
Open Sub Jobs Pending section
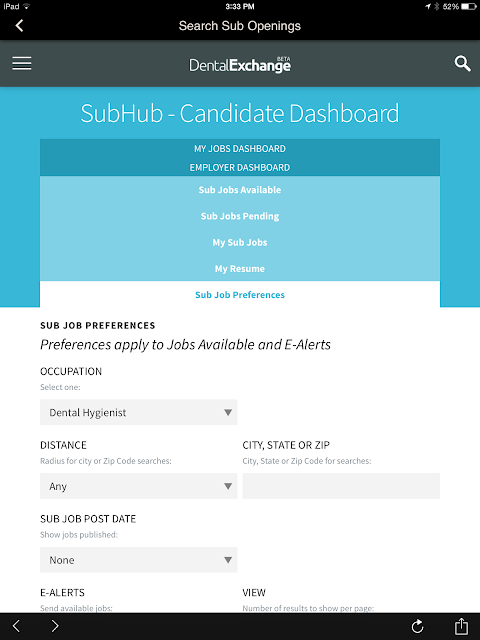(x=240, y=216)
